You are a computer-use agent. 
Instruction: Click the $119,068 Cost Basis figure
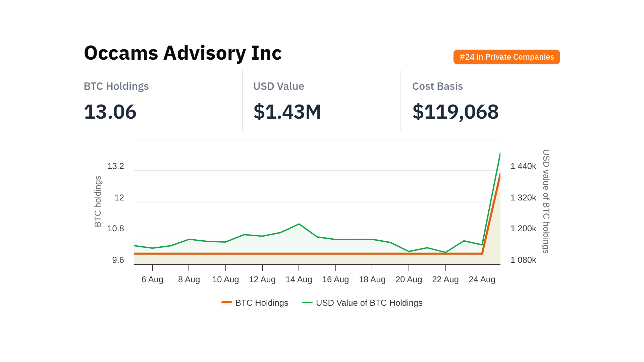pos(455,112)
